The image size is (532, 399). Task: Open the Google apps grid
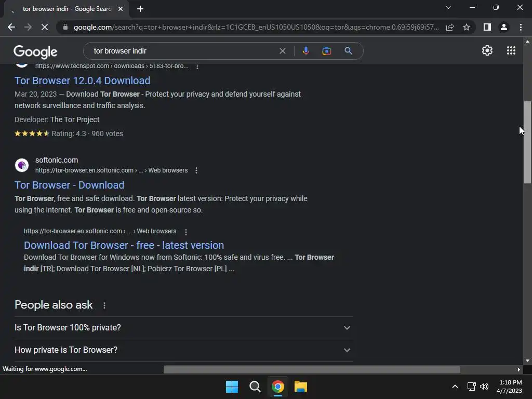point(511,50)
